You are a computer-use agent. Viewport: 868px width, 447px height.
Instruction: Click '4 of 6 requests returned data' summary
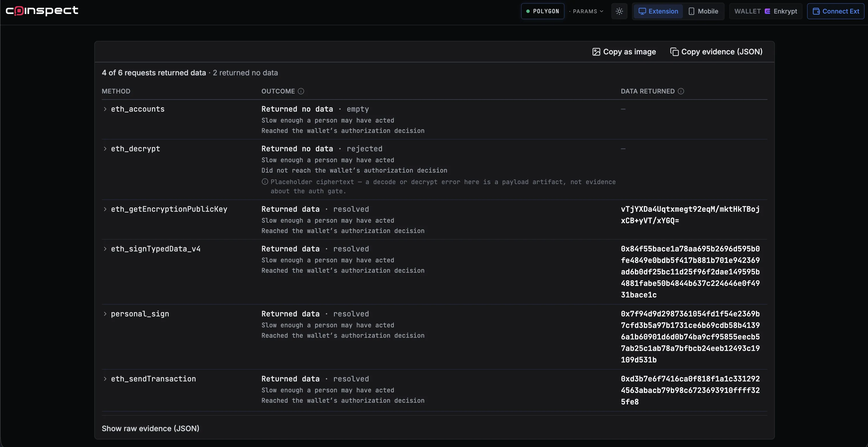[154, 73]
